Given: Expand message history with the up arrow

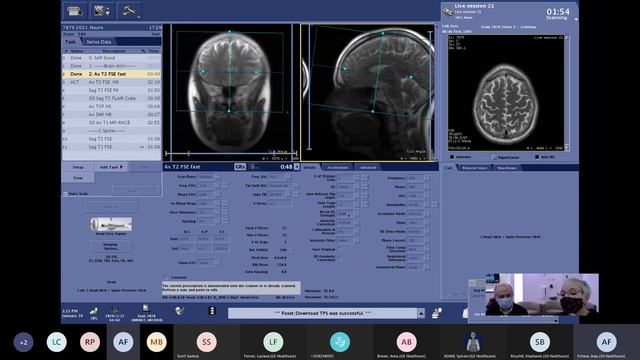Looking at the screenshot, I should coord(421,313).
